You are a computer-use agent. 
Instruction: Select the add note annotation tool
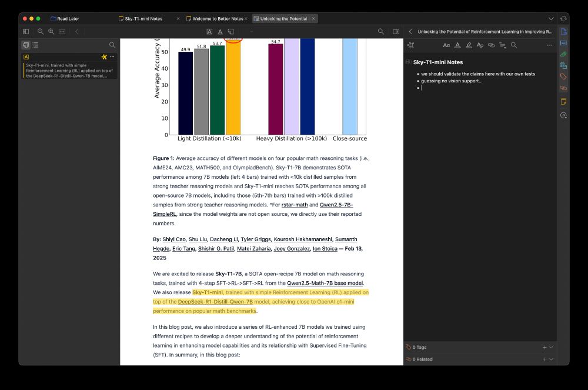pos(231,32)
